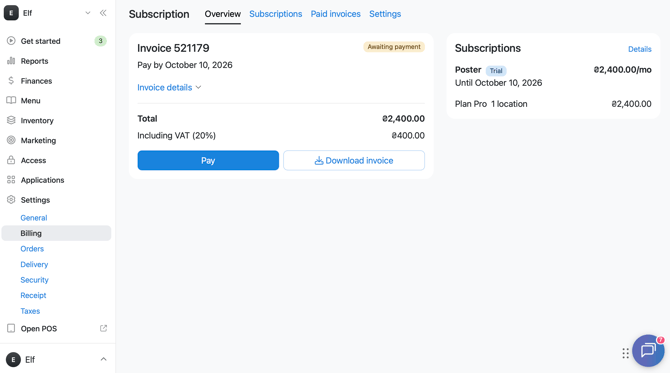This screenshot has width=670, height=373.
Task: Open Finances section
Action: coord(36,81)
